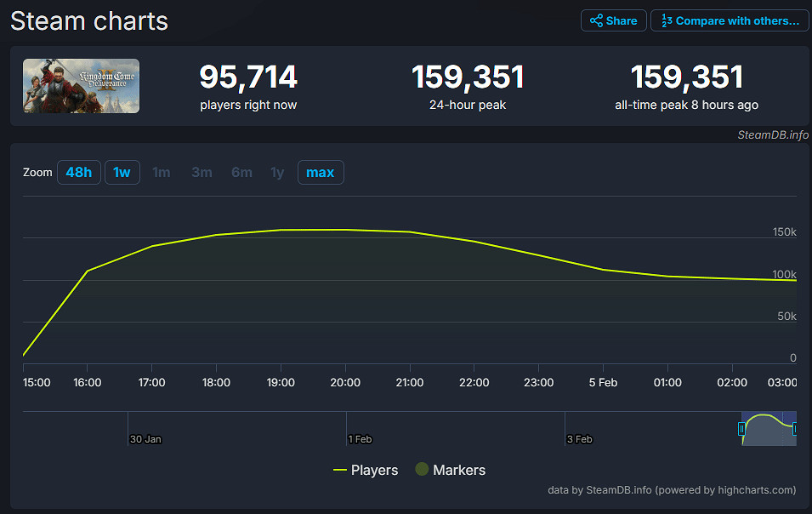Click the Share icon button

(613, 21)
